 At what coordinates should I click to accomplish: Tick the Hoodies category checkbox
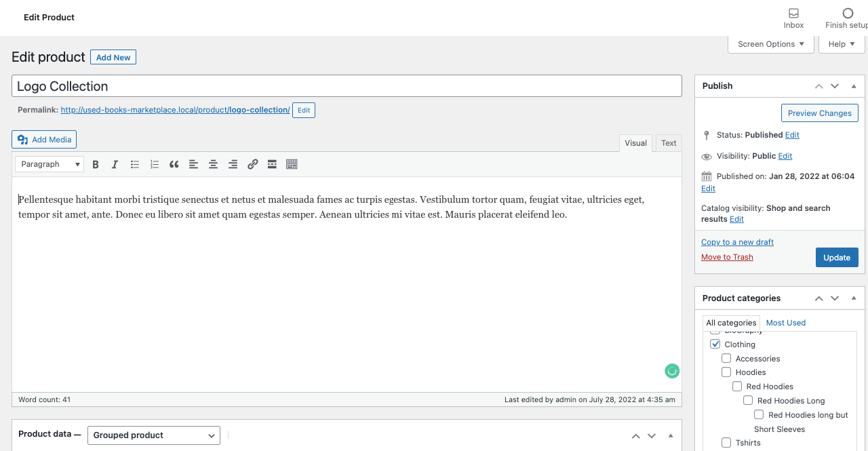pos(726,372)
